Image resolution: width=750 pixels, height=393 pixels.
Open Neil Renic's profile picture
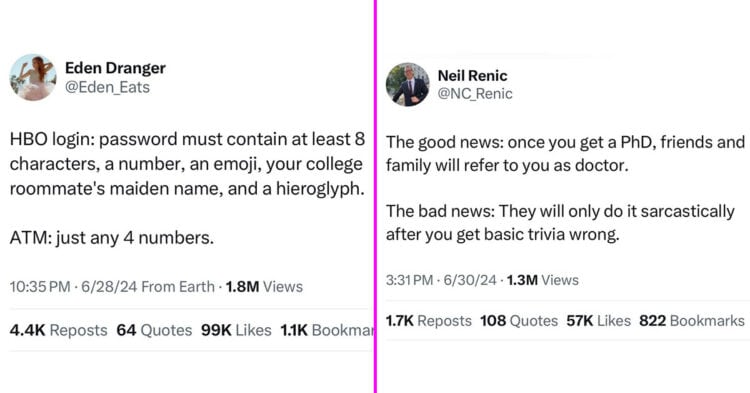coord(408,85)
